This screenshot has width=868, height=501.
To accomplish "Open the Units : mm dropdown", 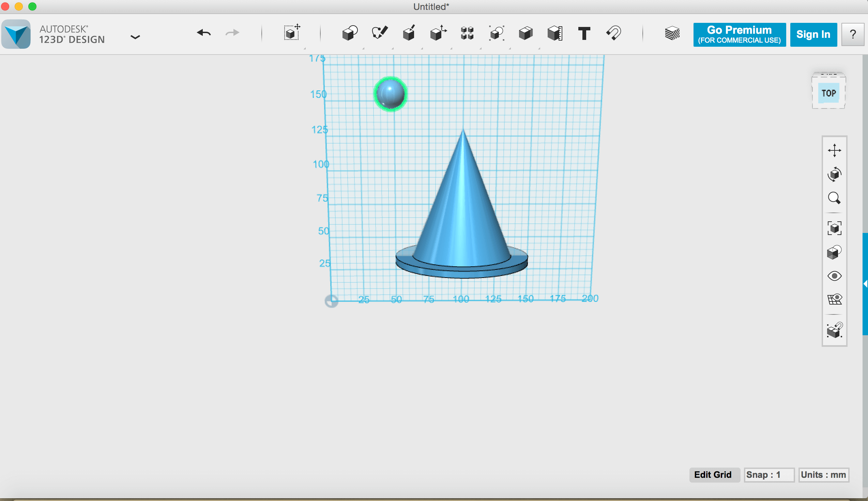I will click(824, 475).
